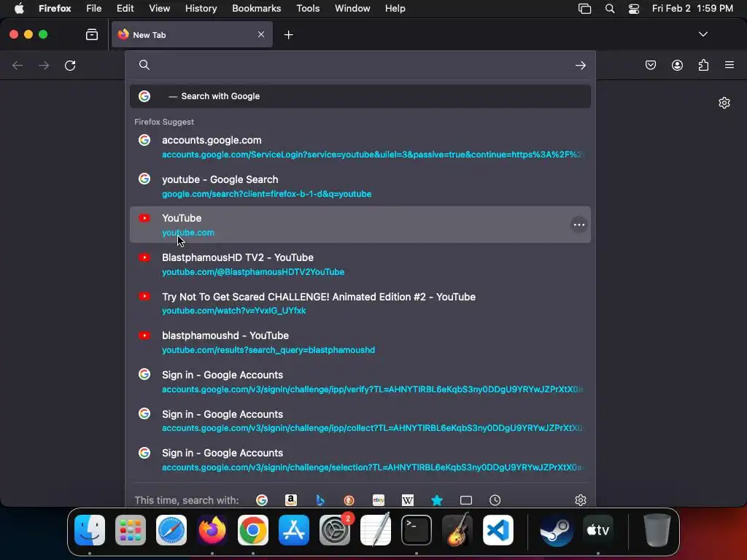Viewport: 747px width, 560px height.
Task: Open Sign in suggestion with challenge/selection URL
Action: point(360,460)
